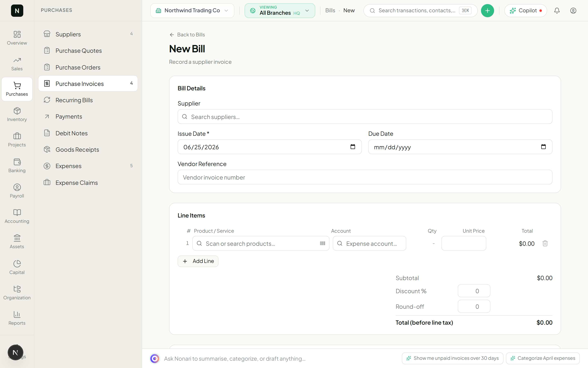Viewport: 588px width, 368px height.
Task: Click the PURCHASES sidebar heading
Action: pyautogui.click(x=56, y=10)
